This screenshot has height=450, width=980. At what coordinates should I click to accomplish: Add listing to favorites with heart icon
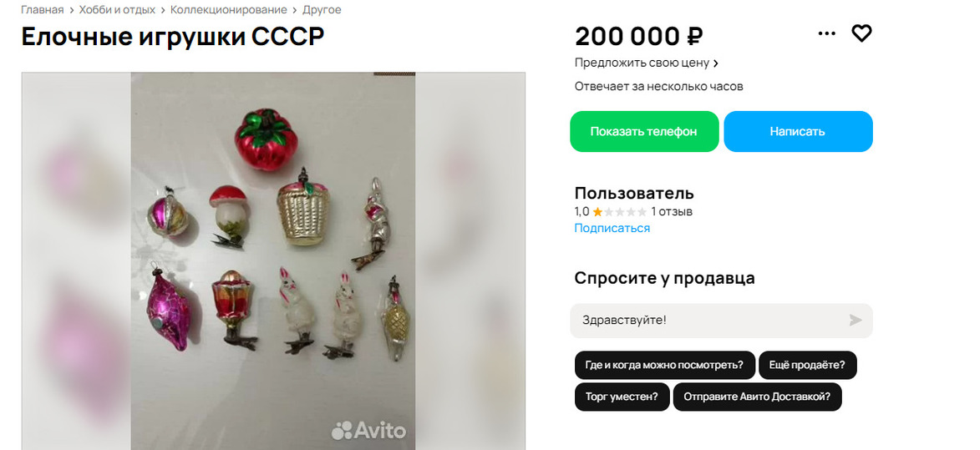point(862,33)
